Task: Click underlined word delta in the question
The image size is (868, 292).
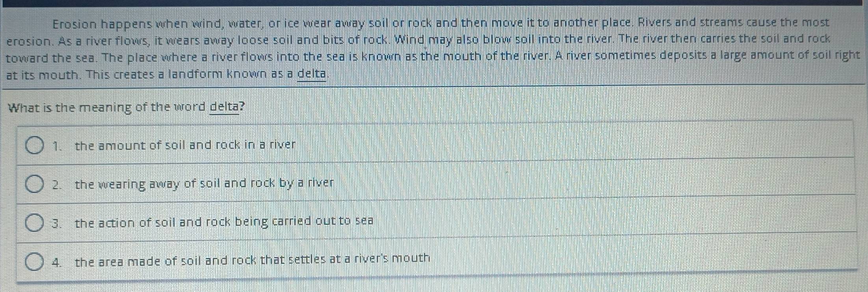Action: coord(225,107)
